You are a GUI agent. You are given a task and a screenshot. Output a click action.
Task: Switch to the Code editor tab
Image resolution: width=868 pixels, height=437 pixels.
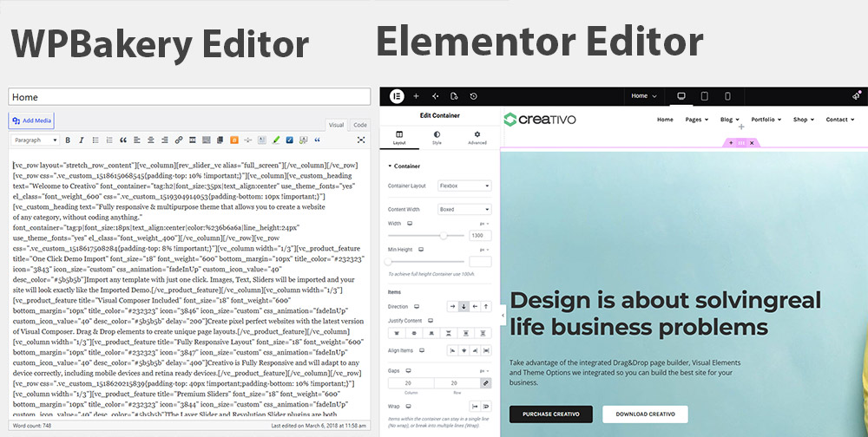coord(360,125)
